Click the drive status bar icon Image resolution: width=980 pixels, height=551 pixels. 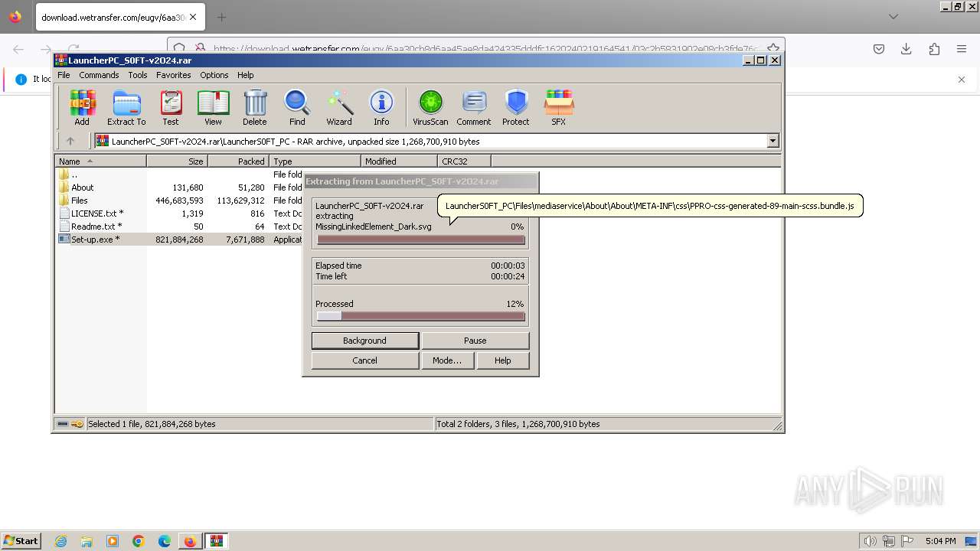pyautogui.click(x=63, y=424)
